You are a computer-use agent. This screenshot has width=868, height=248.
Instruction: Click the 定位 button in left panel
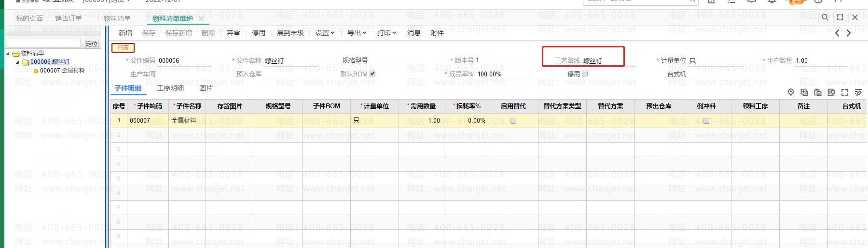point(92,44)
